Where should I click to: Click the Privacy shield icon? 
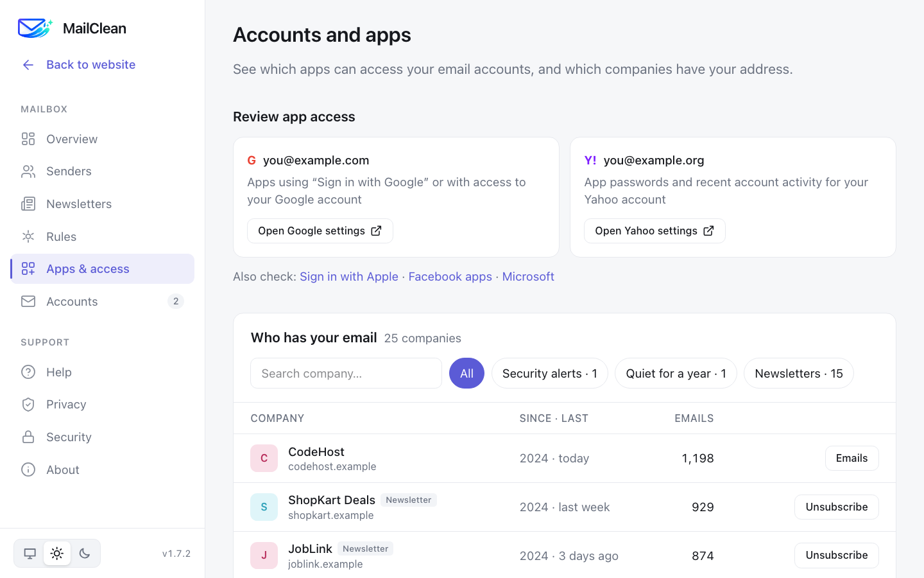click(x=28, y=405)
